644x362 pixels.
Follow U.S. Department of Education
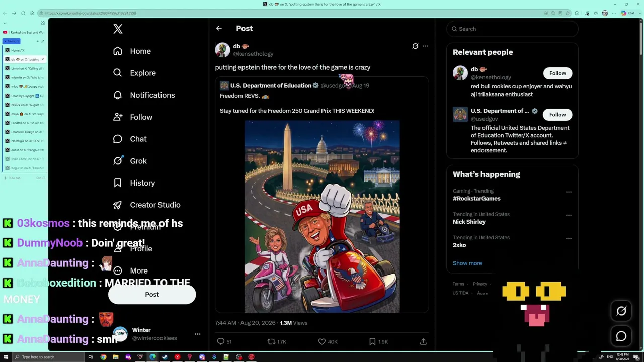pyautogui.click(x=557, y=115)
